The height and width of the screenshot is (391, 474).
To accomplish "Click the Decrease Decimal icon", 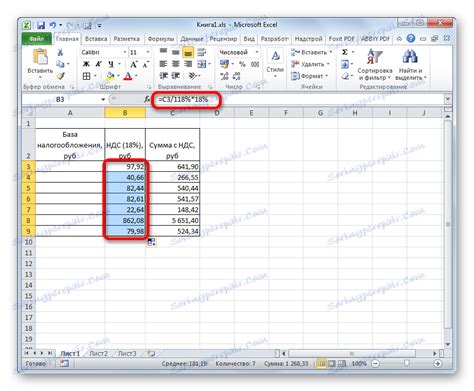I will [236, 76].
